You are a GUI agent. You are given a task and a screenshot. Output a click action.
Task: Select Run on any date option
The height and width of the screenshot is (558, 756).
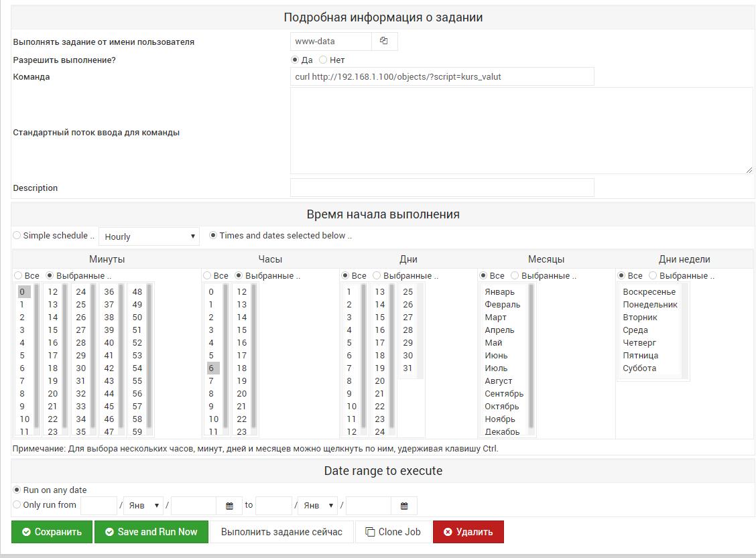pos(17,490)
